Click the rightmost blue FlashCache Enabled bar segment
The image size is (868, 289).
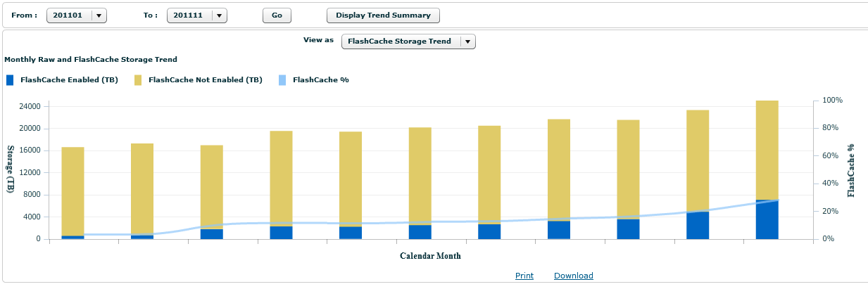point(767,219)
